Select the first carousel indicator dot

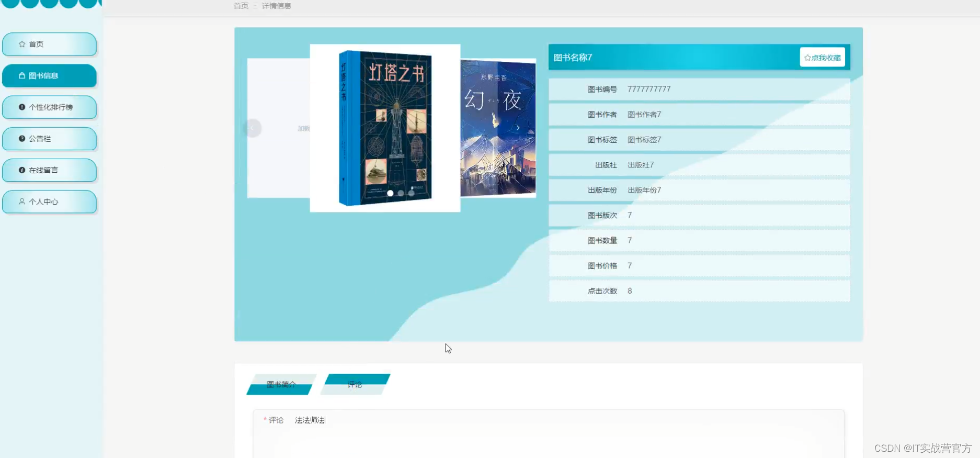(390, 193)
